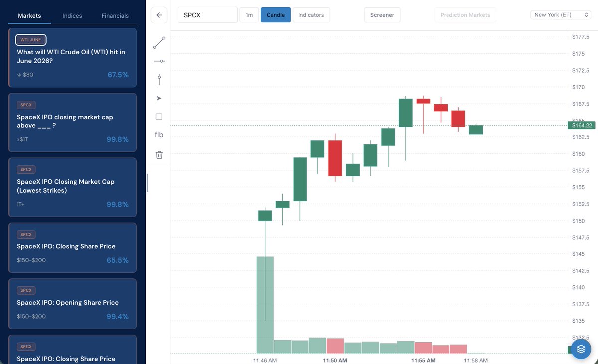Select the arrow marker tool
Image resolution: width=598 pixels, height=364 pixels.
(x=159, y=98)
